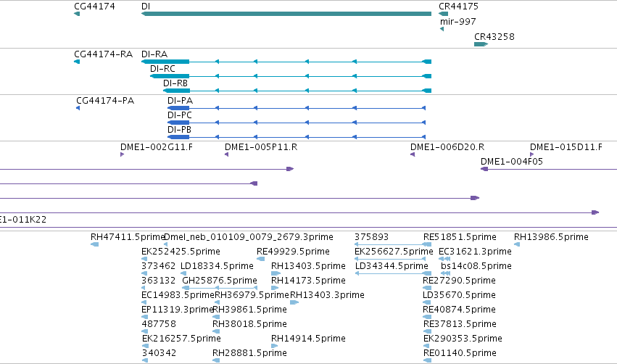Viewport: 617px width, 364px height.
Task: Select the RE01140.5prime EST label
Action: pos(460,353)
